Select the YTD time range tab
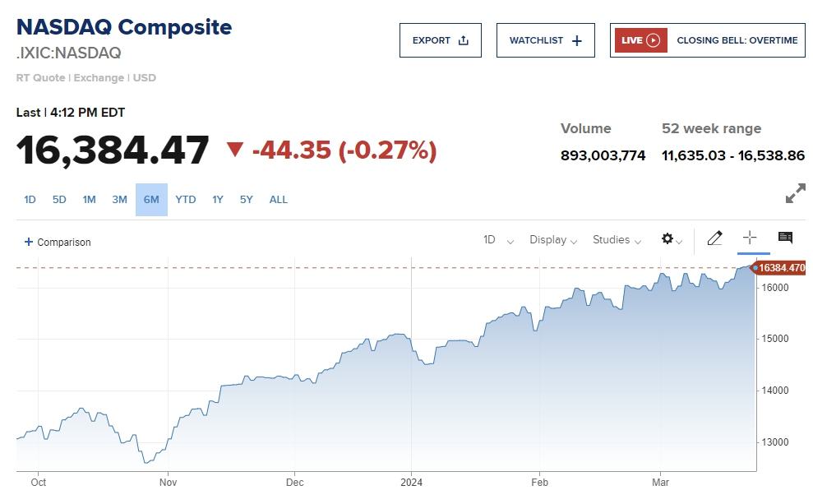The width and height of the screenshot is (813, 504). (186, 200)
